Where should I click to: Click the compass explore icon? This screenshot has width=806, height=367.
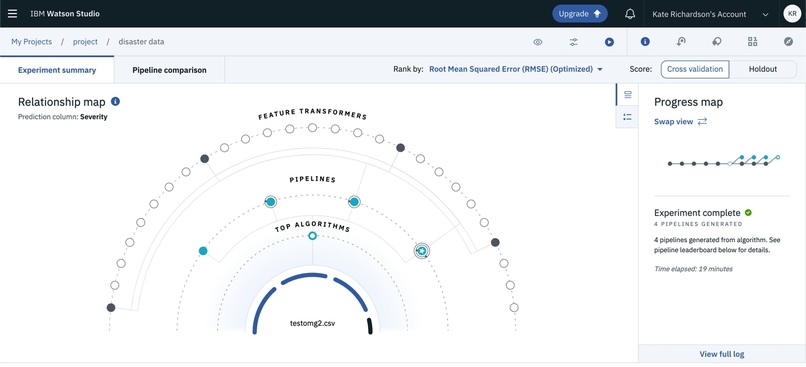(789, 42)
